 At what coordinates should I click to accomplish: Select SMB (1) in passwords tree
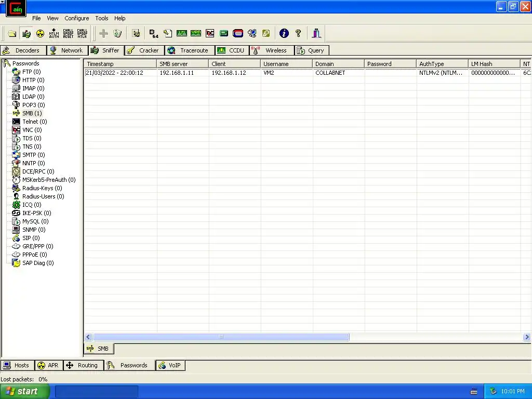[32, 113]
